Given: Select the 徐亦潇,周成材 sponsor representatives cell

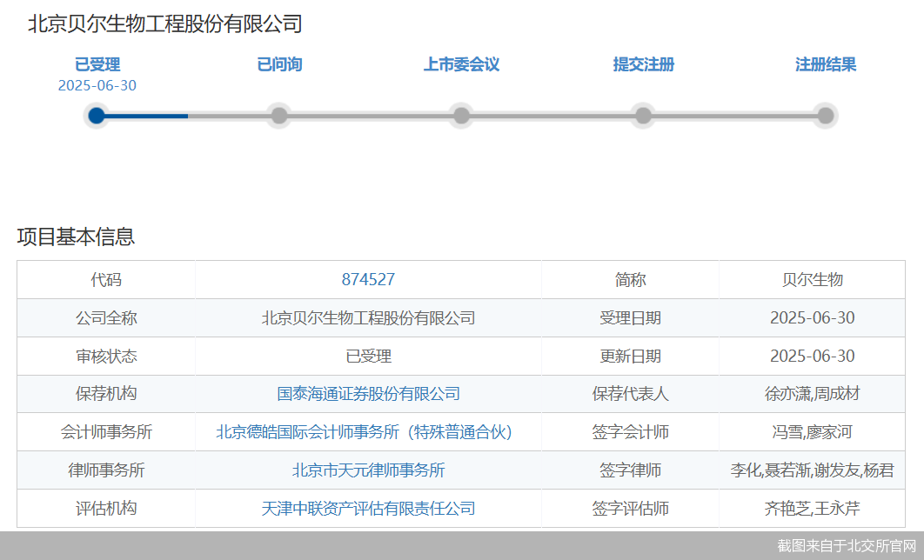Looking at the screenshot, I should coord(812,394).
